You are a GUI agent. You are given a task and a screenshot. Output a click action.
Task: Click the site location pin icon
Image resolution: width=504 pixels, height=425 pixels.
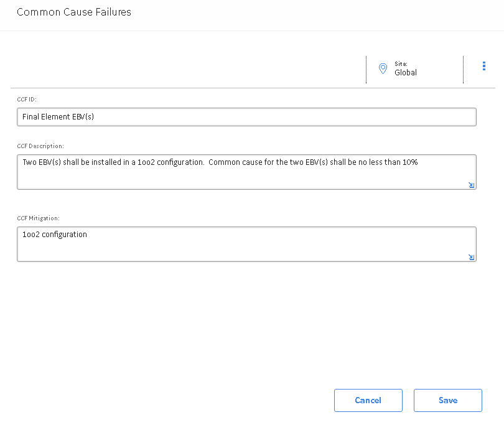[x=383, y=68]
